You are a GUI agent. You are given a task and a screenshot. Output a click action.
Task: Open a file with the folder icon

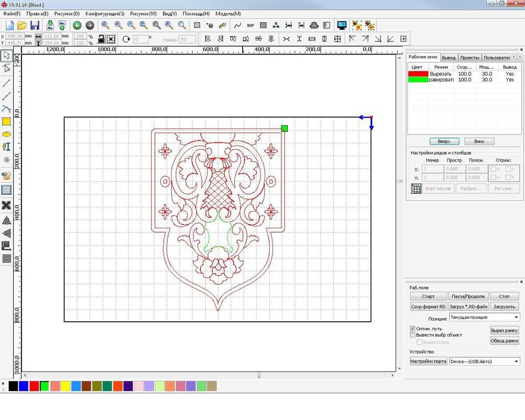tap(22, 25)
